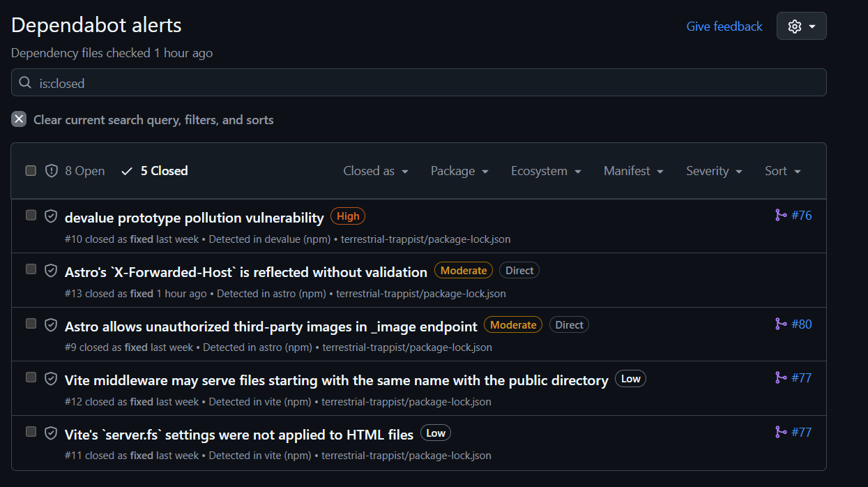This screenshot has height=487, width=868.
Task: Open the Manifest filter dropdown
Action: tap(634, 171)
